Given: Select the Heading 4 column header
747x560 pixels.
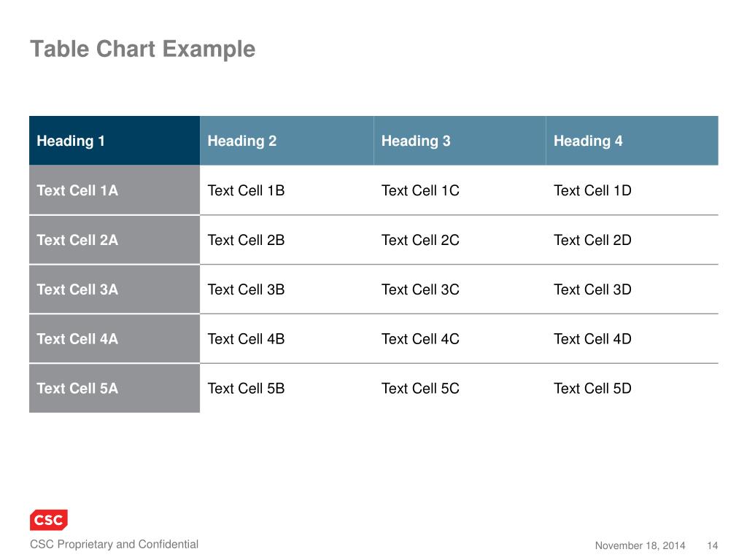Looking at the screenshot, I should (x=632, y=141).
